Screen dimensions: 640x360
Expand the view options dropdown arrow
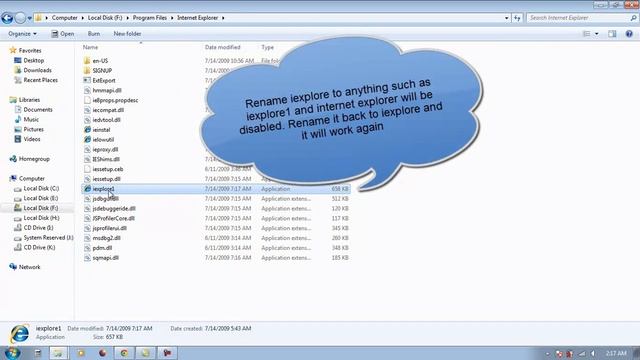(597, 34)
